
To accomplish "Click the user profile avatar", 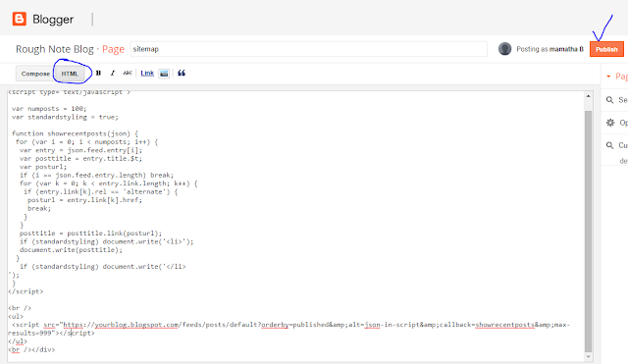I will pyautogui.click(x=504, y=49).
